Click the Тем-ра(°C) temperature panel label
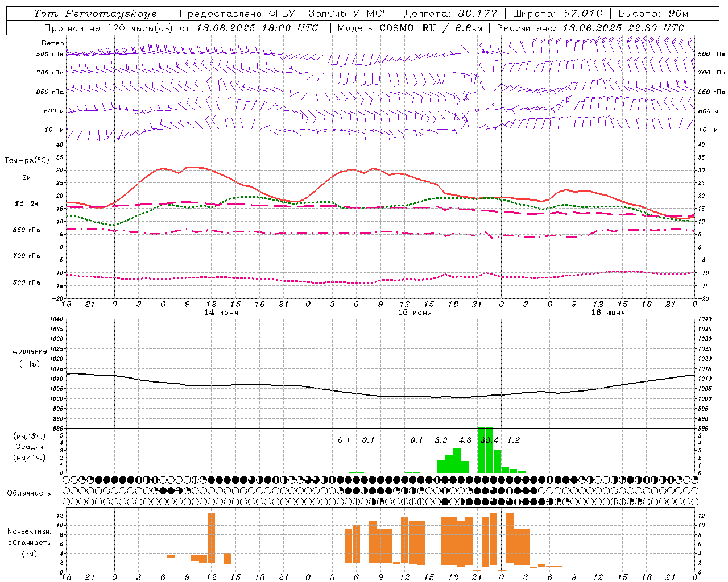Screen dimensions: 728x582 coord(27,161)
